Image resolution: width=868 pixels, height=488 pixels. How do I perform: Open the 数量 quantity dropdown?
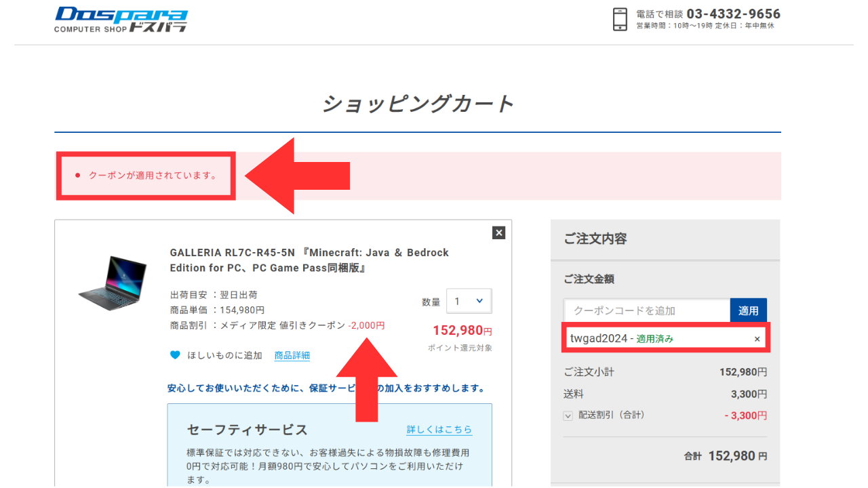click(469, 302)
